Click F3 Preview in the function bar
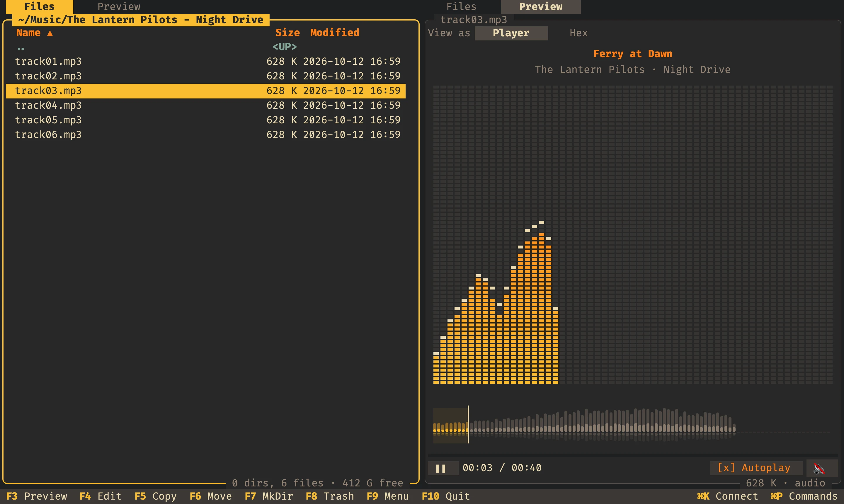Viewport: 844px width, 504px height. coord(37,496)
